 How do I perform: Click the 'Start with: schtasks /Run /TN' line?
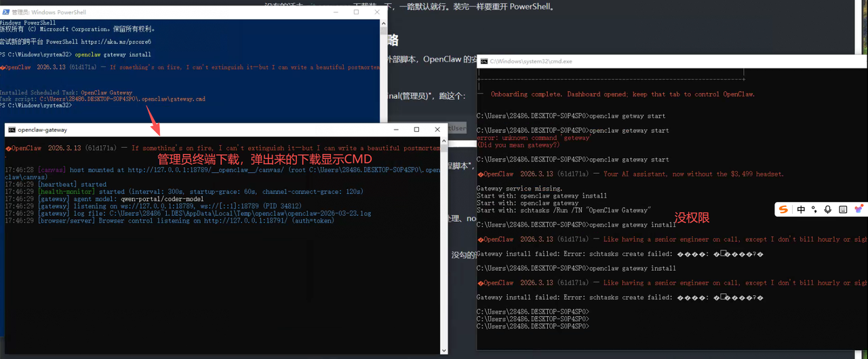pyautogui.click(x=564, y=210)
